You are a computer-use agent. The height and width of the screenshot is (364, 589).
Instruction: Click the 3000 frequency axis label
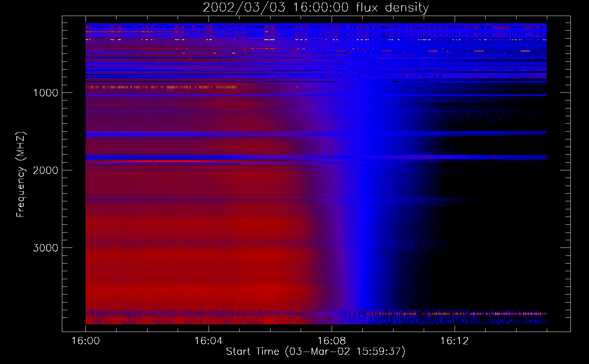point(46,248)
